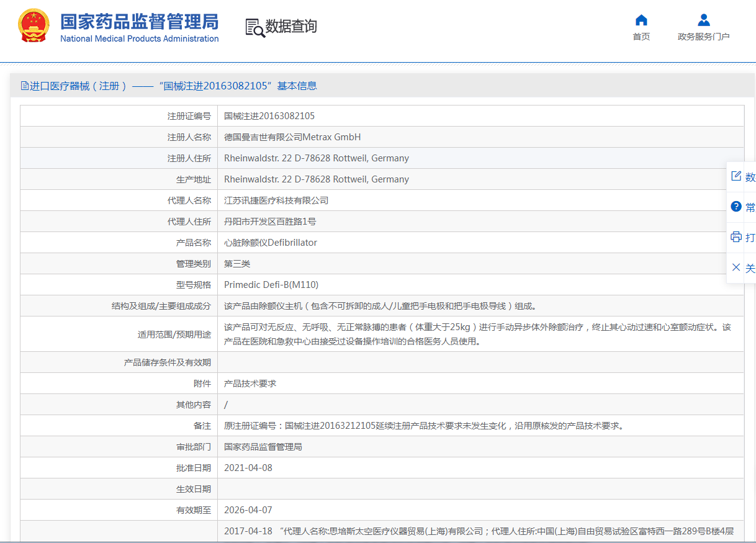The width and height of the screenshot is (756, 543).
Task: Click the 审批部门 label
Action: click(x=194, y=447)
